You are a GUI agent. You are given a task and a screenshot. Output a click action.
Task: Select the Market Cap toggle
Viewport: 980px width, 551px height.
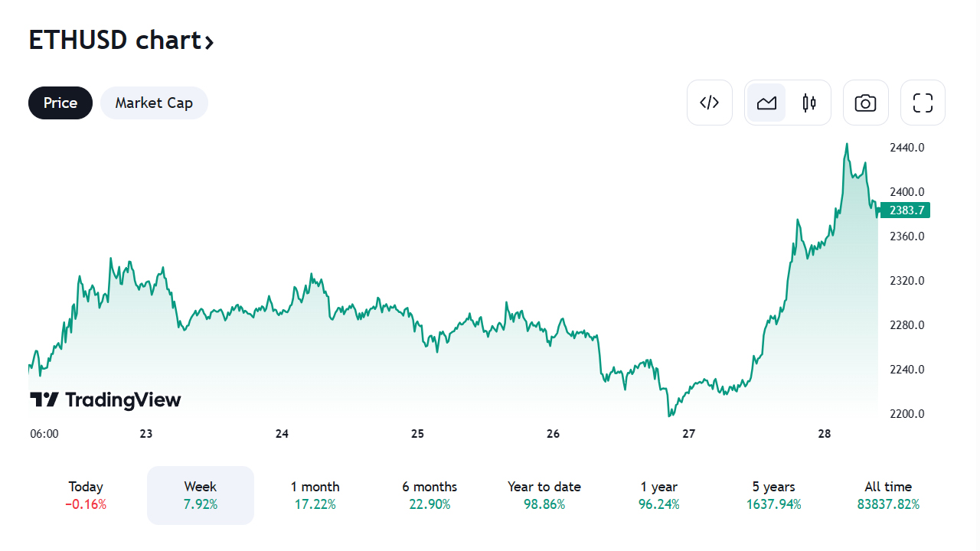(x=154, y=103)
